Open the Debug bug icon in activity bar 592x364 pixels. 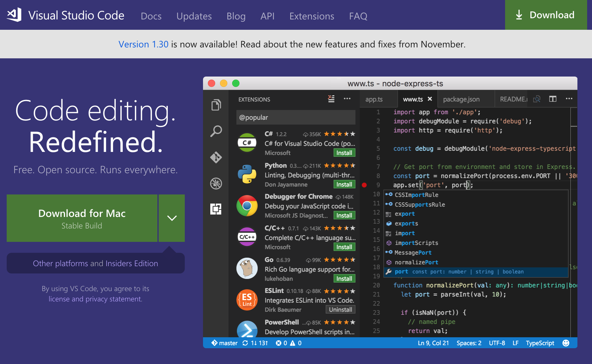pos(216,184)
